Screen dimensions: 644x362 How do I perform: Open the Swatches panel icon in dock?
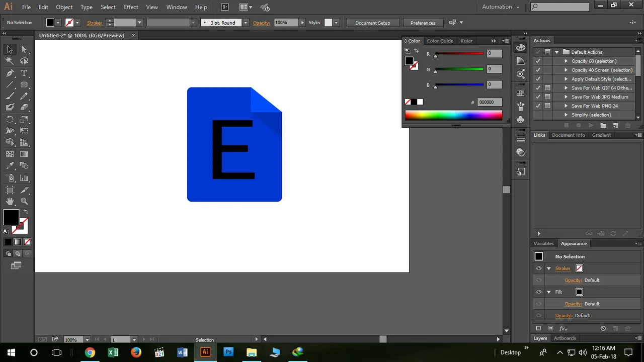[520, 94]
